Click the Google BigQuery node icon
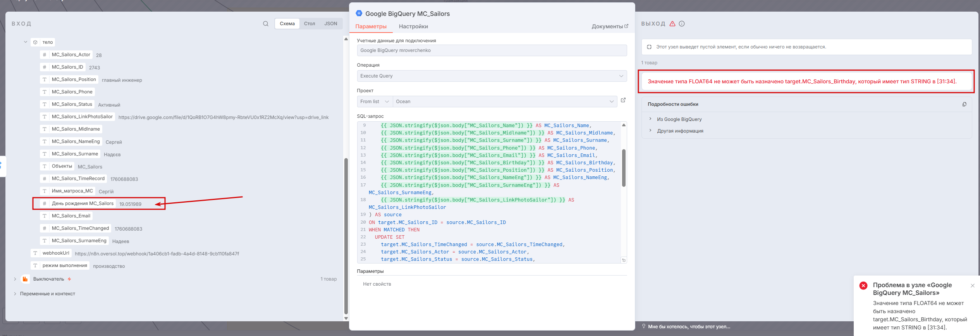Image resolution: width=980 pixels, height=336 pixels. point(359,13)
